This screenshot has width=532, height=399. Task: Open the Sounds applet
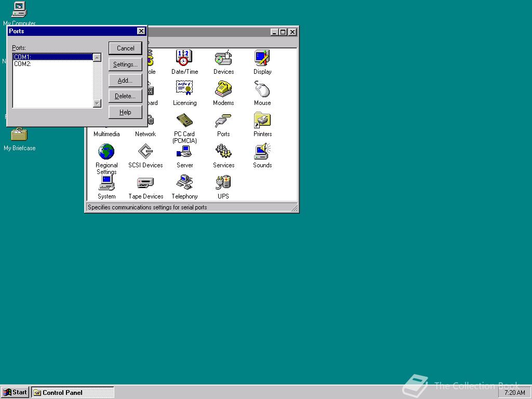tap(262, 152)
